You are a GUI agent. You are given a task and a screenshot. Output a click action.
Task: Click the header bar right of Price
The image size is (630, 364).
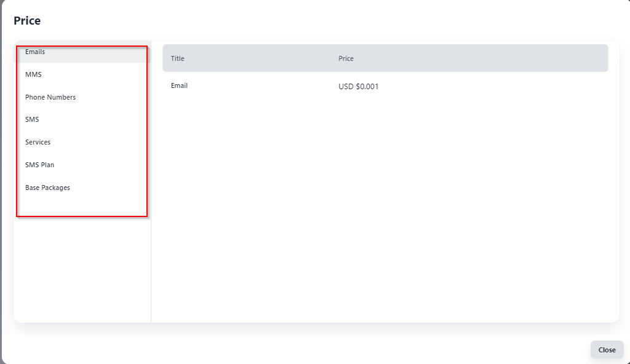(x=492, y=58)
